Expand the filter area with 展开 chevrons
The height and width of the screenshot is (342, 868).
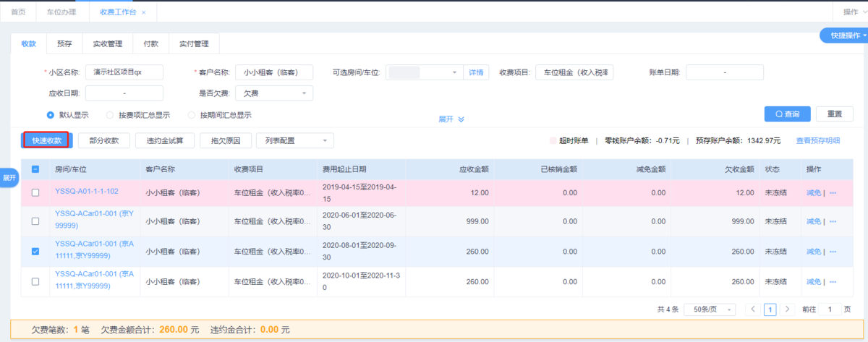451,119
